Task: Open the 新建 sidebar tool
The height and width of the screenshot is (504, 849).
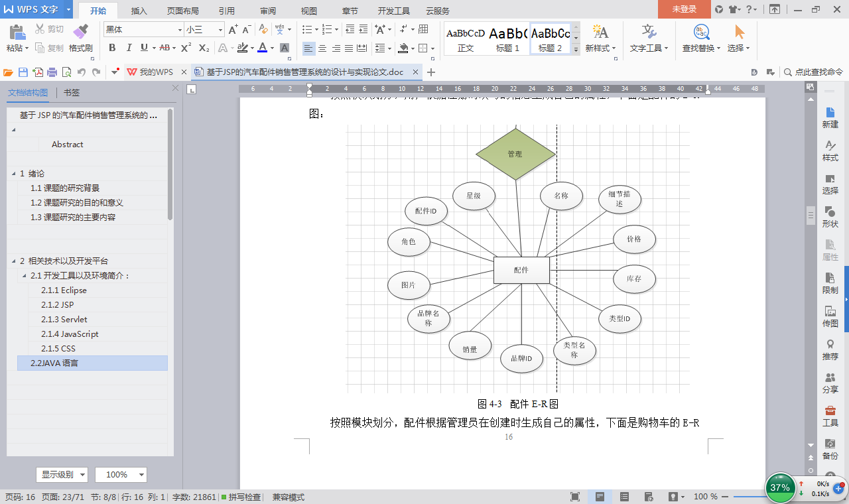Action: click(830, 117)
